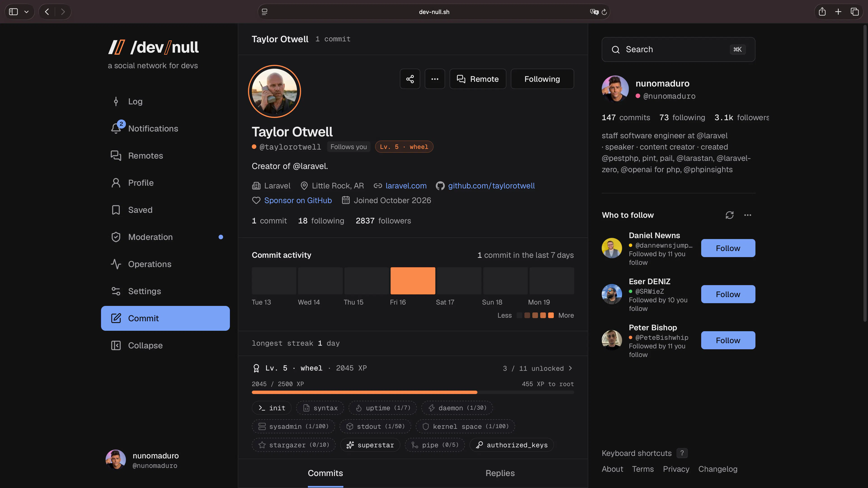Follow Peter Bishop
The height and width of the screenshot is (488, 868).
pos(728,340)
